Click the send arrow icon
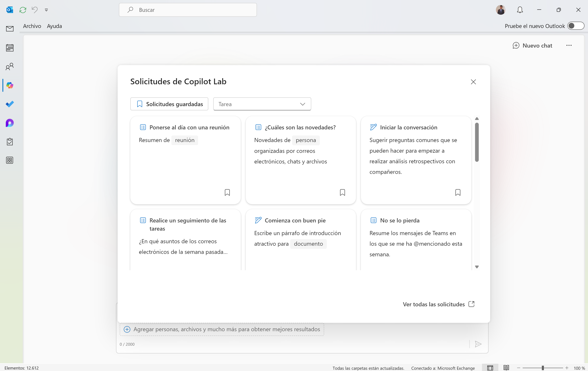Image resolution: width=588 pixels, height=371 pixels. [x=478, y=344]
